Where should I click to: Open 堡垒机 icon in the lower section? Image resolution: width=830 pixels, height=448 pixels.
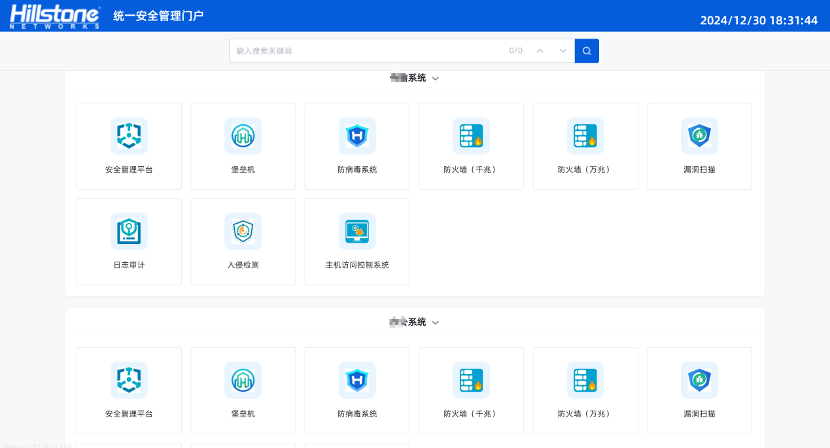click(243, 380)
